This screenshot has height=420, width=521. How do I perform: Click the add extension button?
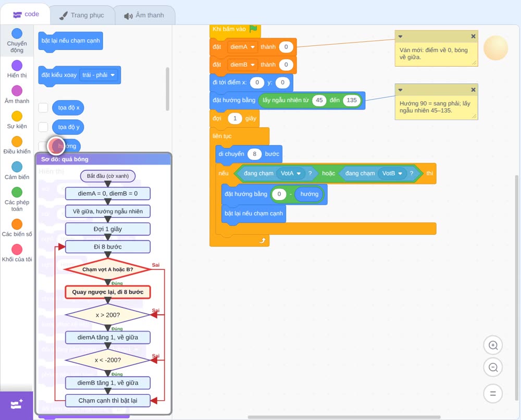click(x=17, y=405)
